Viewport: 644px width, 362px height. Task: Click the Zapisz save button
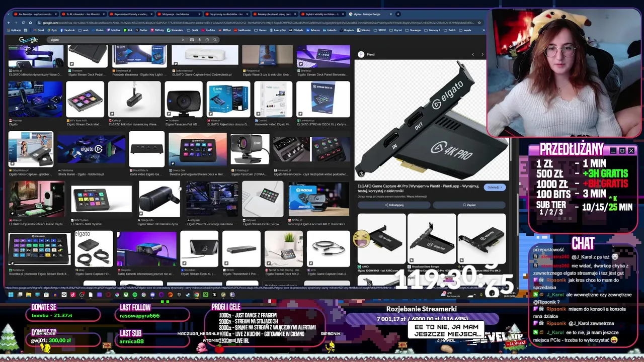(469, 205)
